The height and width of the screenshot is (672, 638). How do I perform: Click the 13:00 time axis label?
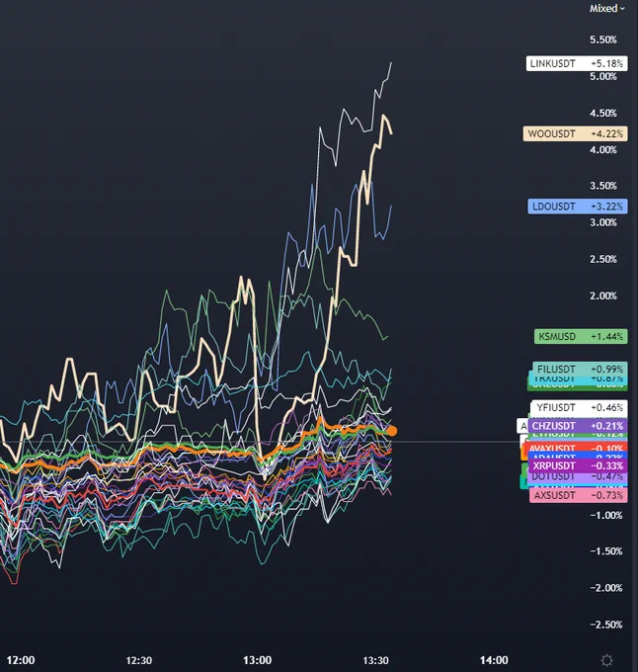click(258, 660)
